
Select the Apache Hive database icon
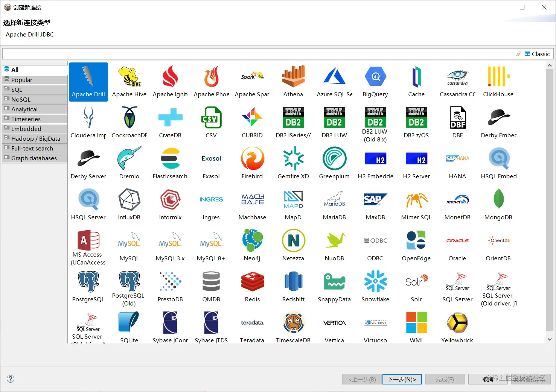(x=129, y=76)
